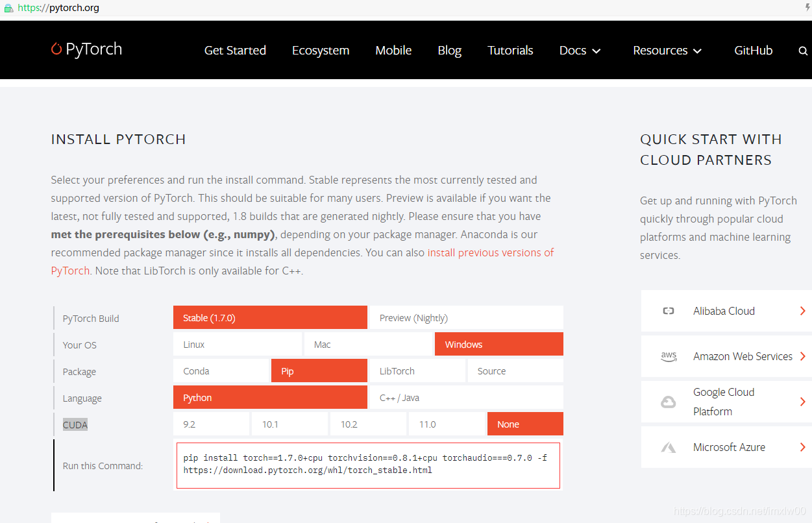Click the secure padlock icon in address bar
This screenshot has width=812, height=523.
tap(8, 8)
